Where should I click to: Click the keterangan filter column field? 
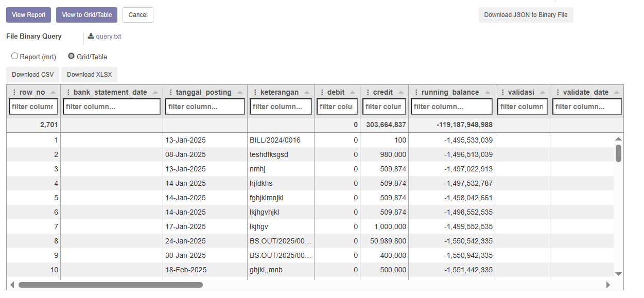(281, 107)
